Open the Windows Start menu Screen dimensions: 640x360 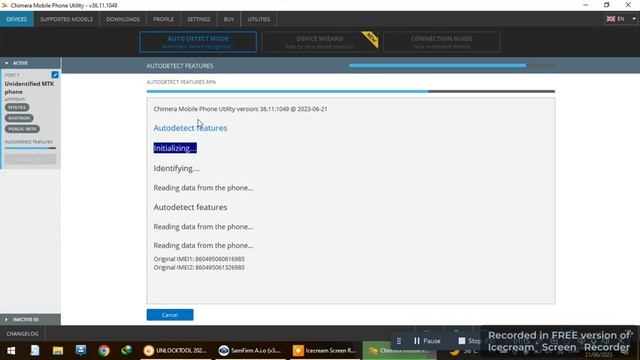pyautogui.click(x=11, y=351)
